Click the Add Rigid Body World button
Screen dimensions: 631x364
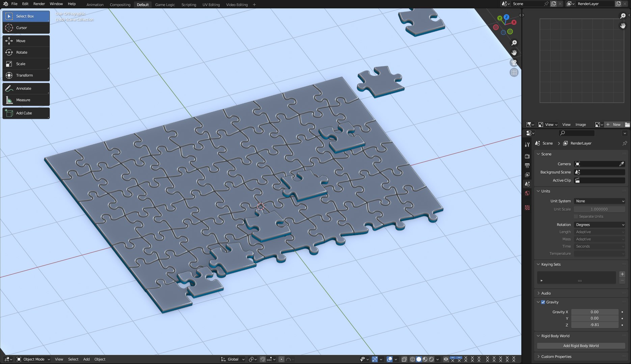pos(581,346)
